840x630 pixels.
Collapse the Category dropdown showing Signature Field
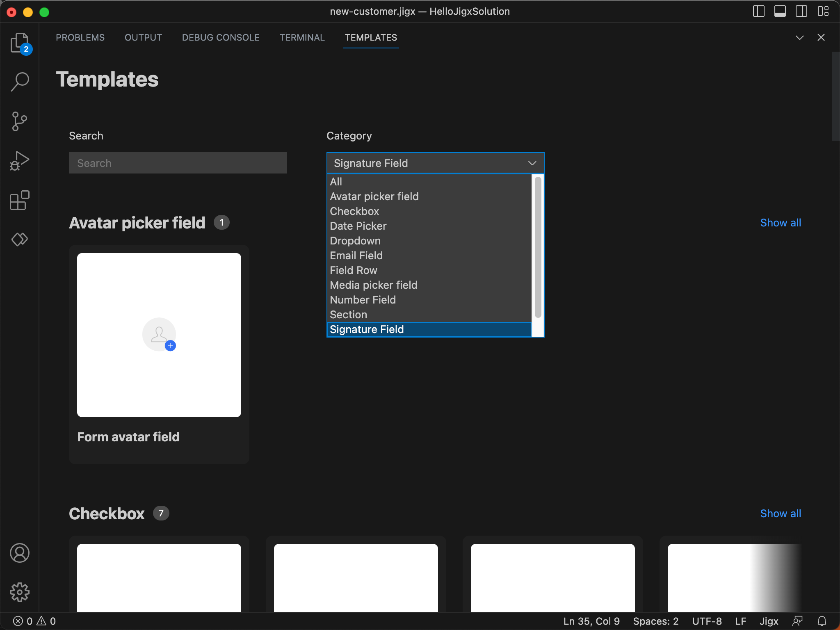[x=435, y=163]
